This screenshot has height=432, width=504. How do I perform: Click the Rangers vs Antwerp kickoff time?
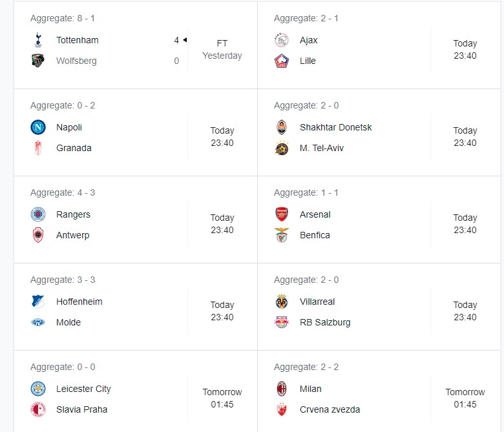coord(222,224)
